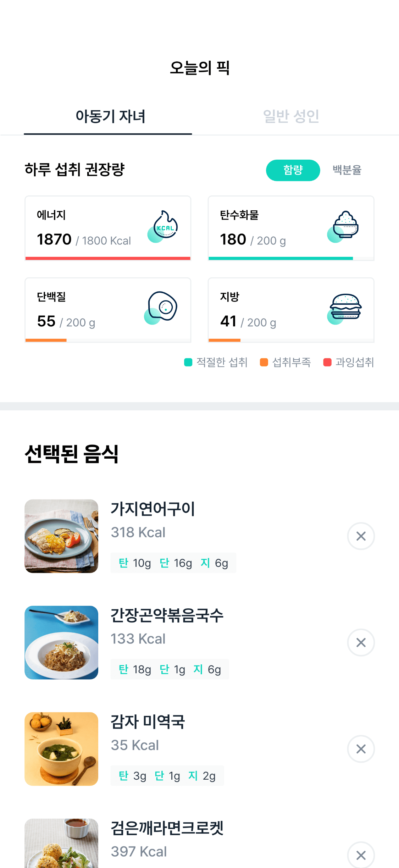This screenshot has width=399, height=868.
Task: Click the red energy progress bar
Action: [x=108, y=258]
